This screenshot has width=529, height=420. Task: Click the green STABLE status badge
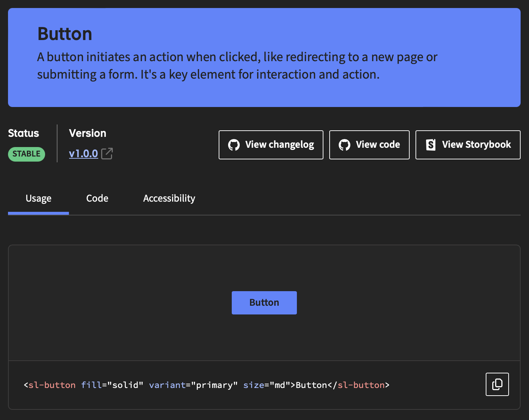pyautogui.click(x=27, y=154)
